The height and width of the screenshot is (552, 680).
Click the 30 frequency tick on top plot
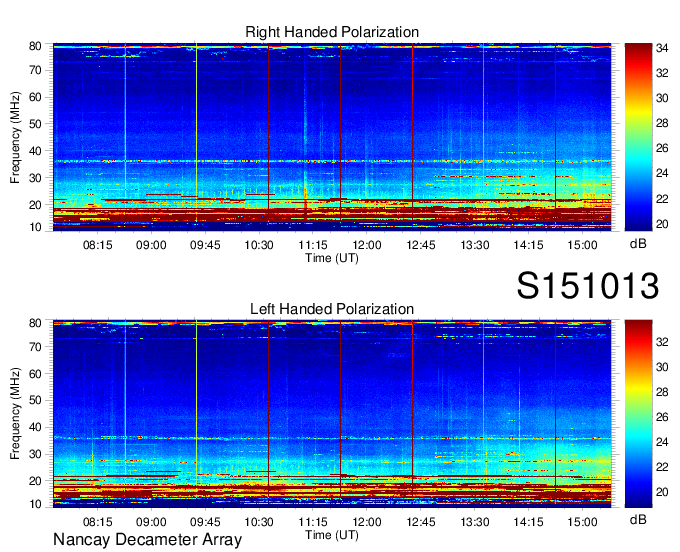(x=35, y=178)
